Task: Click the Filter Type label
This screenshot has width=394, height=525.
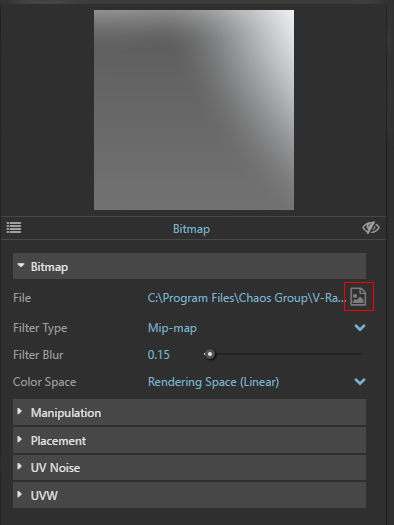Action: tap(40, 328)
